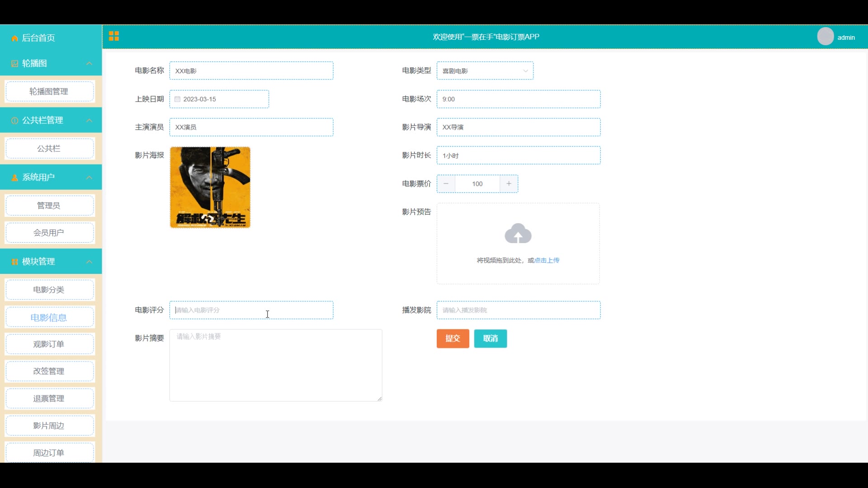Collapse the 公共栏管理 section chevron
This screenshot has width=868, height=488.
click(90, 121)
